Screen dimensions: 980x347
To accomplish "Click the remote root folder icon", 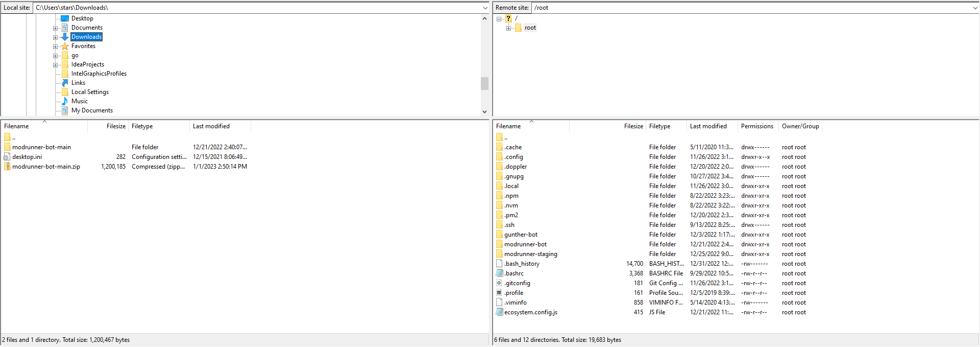I will click(518, 28).
